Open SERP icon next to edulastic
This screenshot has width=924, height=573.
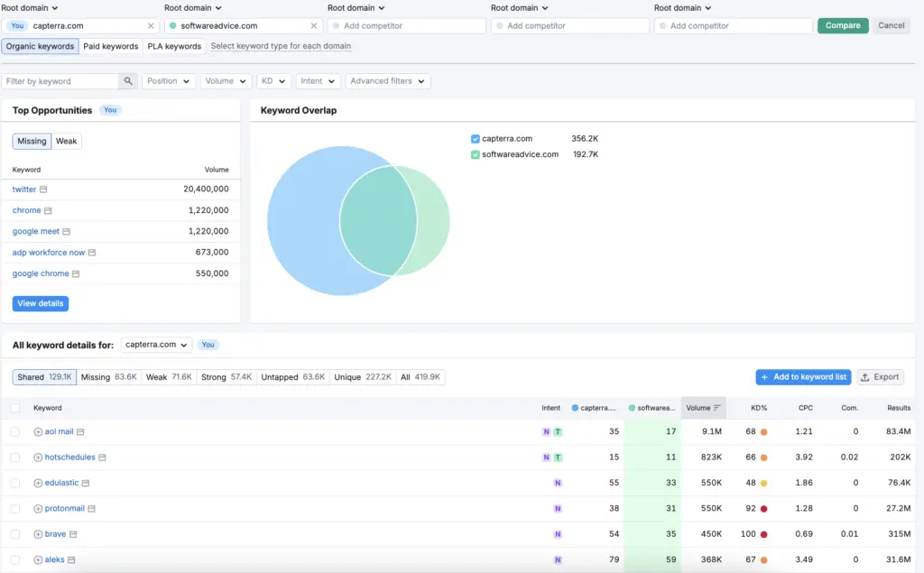86,484
